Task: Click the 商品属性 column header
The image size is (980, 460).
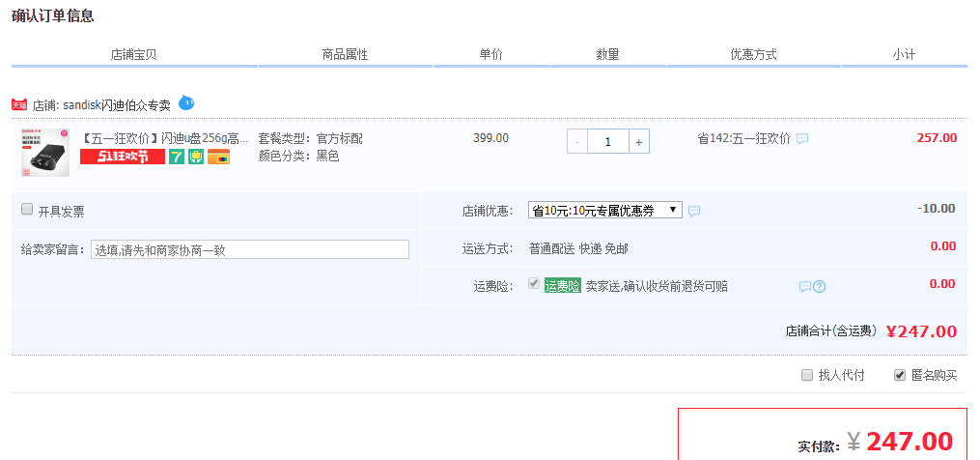Action: [x=345, y=54]
